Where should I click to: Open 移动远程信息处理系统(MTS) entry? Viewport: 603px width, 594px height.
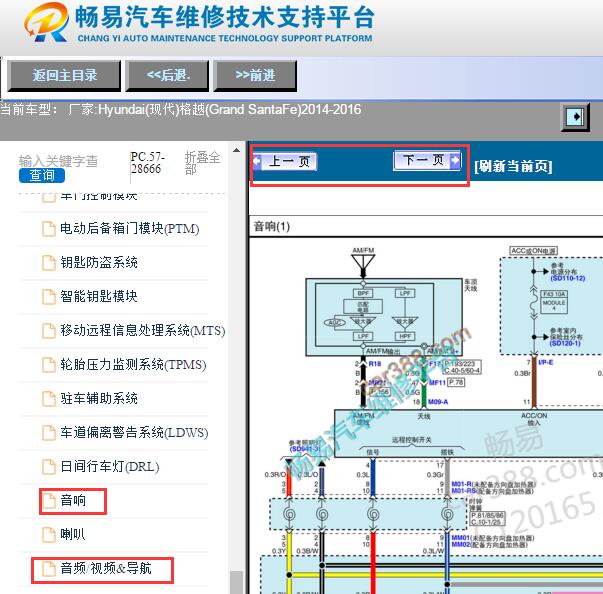pos(143,330)
